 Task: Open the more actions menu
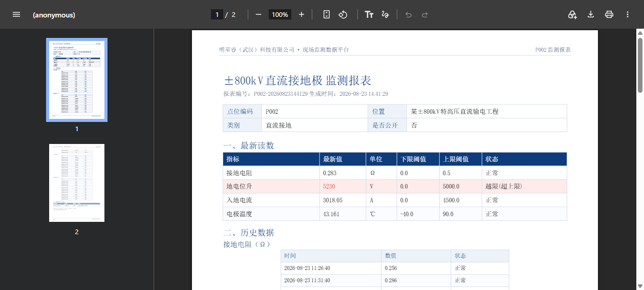[628, 14]
